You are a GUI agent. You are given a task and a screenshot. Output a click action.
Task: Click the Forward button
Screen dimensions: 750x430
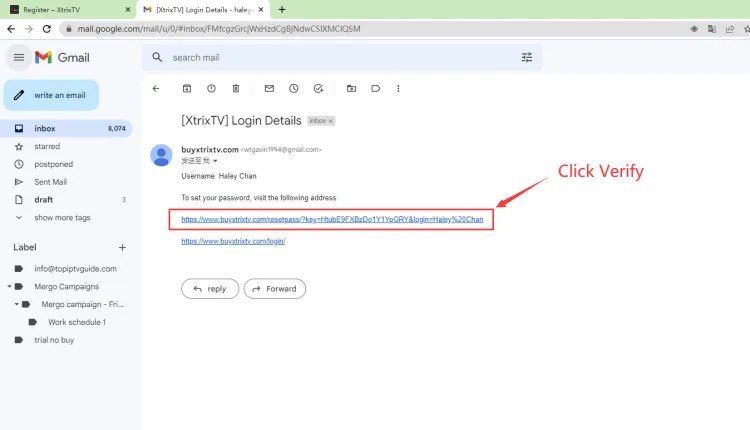tap(275, 289)
